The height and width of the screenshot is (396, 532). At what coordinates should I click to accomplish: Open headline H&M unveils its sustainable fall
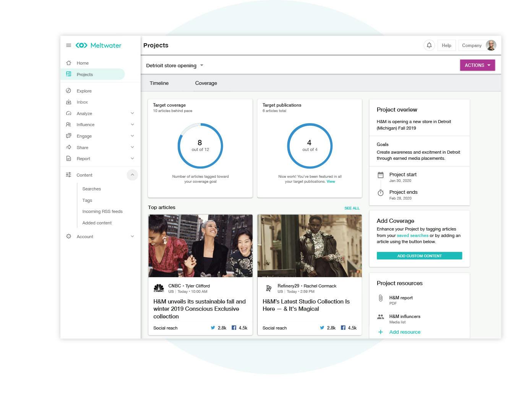point(199,309)
